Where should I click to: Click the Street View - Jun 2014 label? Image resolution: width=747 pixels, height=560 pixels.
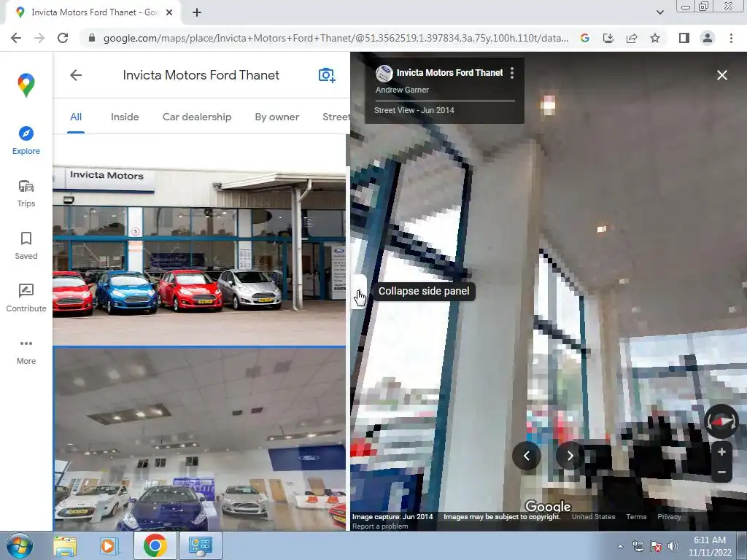click(x=414, y=111)
